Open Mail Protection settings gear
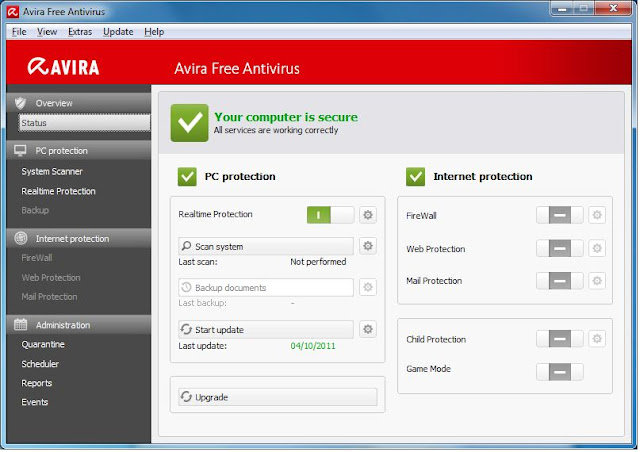This screenshot has width=640, height=452. [597, 281]
